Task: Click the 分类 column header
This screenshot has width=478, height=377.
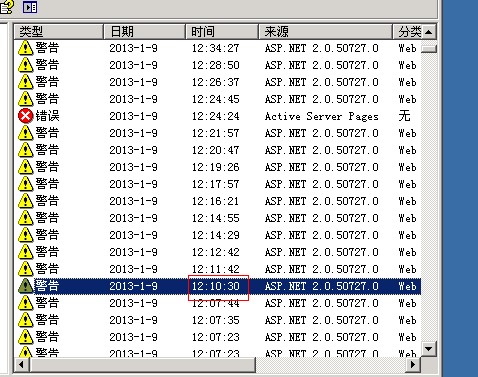Action: [407, 32]
